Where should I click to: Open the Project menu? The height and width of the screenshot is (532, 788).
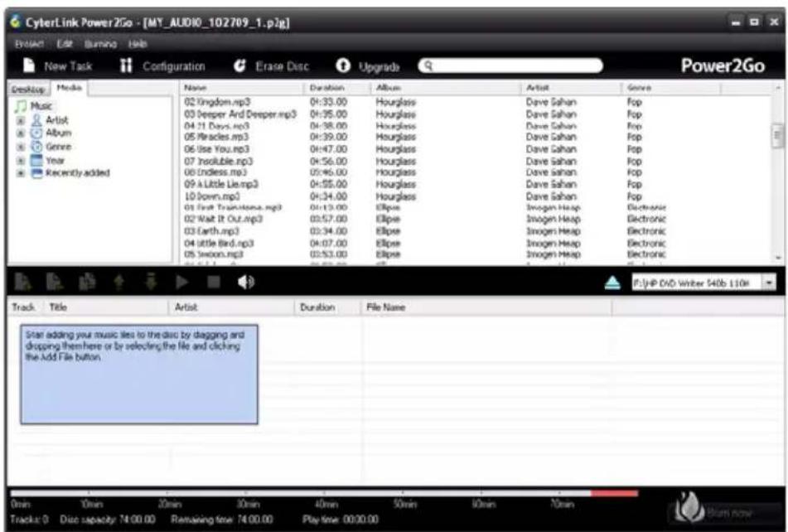point(29,44)
